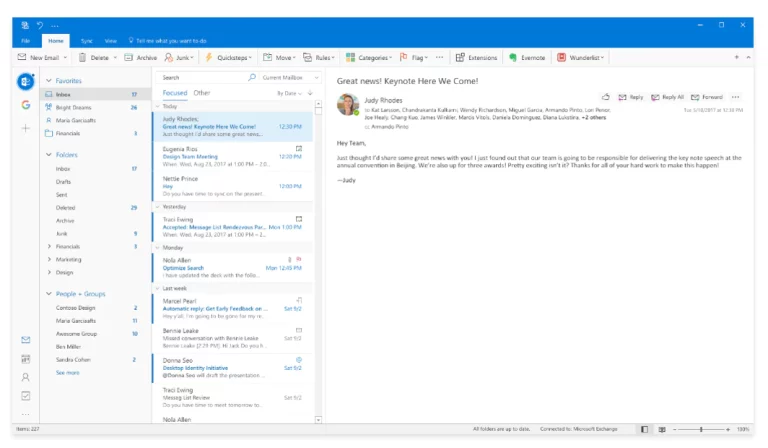Screen dimensions: 768x448
Task: Open more actions ellipsis in reading pane
Action: pyautogui.click(x=735, y=97)
